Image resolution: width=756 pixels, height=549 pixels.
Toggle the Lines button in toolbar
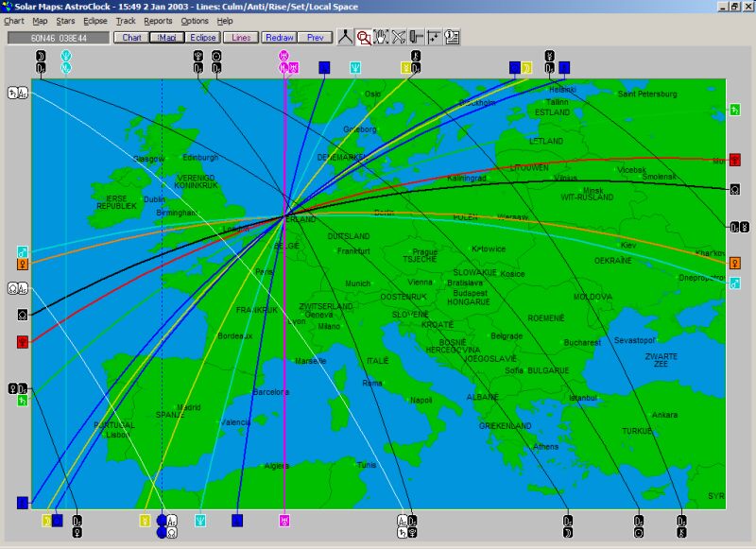241,38
